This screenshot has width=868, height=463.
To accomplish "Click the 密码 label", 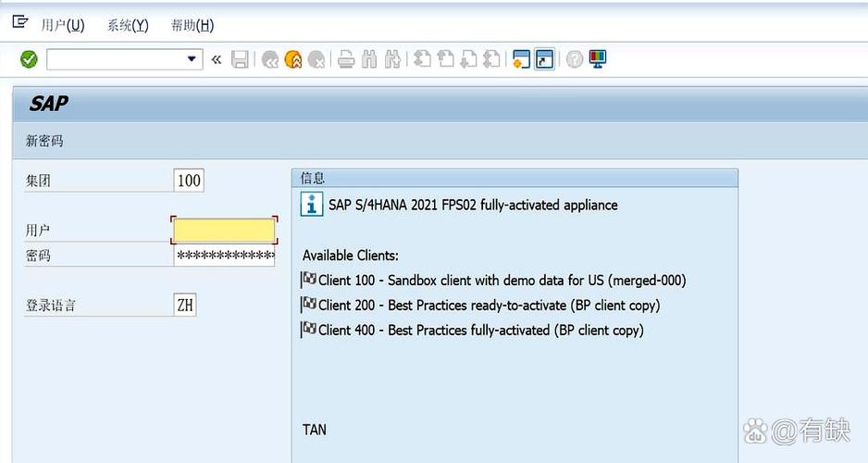I will pyautogui.click(x=38, y=256).
